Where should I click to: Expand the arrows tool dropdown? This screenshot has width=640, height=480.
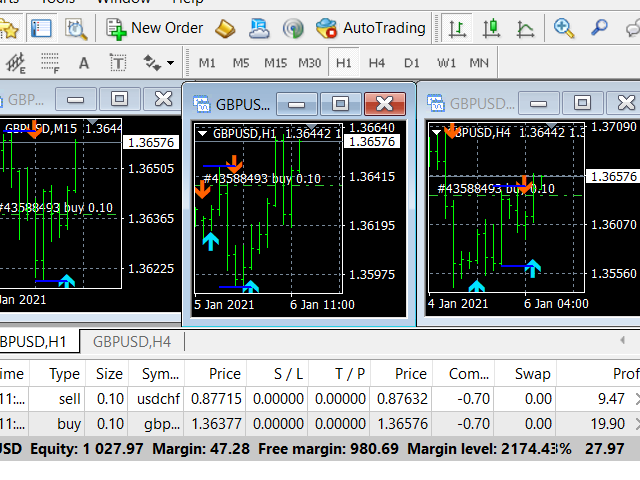point(171,63)
